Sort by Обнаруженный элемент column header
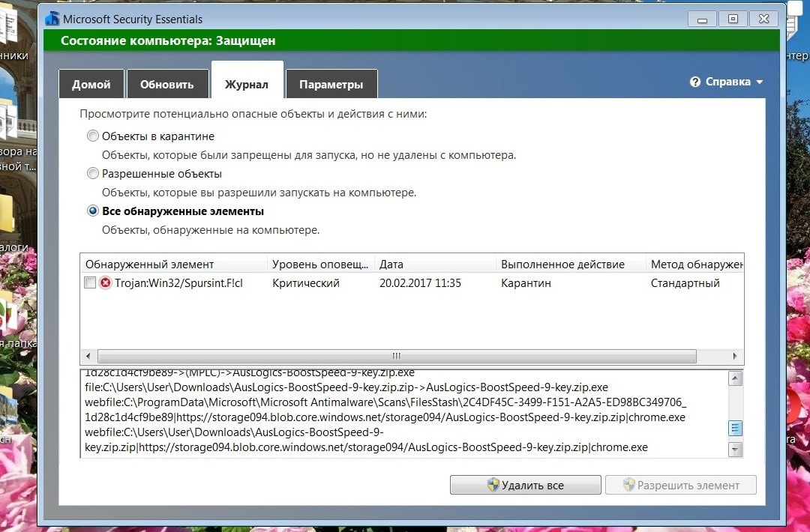Screen dimensions: 810x532 [173, 265]
